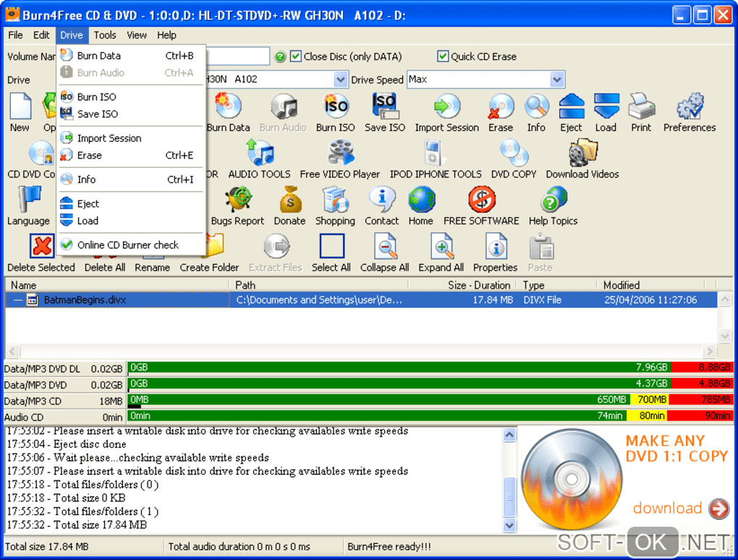Collapse the BatmanBegins.divx tree row
Image resolution: width=738 pixels, height=560 pixels.
[18, 300]
